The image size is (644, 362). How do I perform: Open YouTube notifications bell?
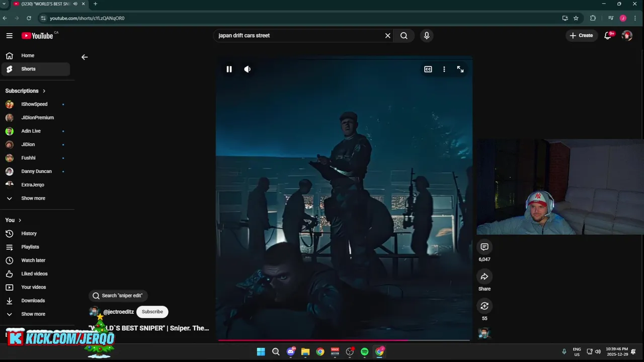click(608, 36)
